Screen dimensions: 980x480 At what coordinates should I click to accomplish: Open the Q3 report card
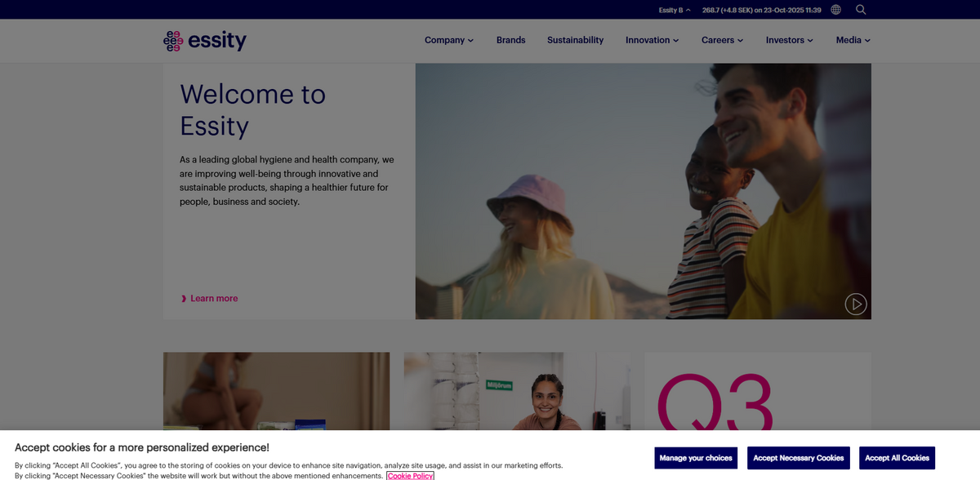point(758,392)
